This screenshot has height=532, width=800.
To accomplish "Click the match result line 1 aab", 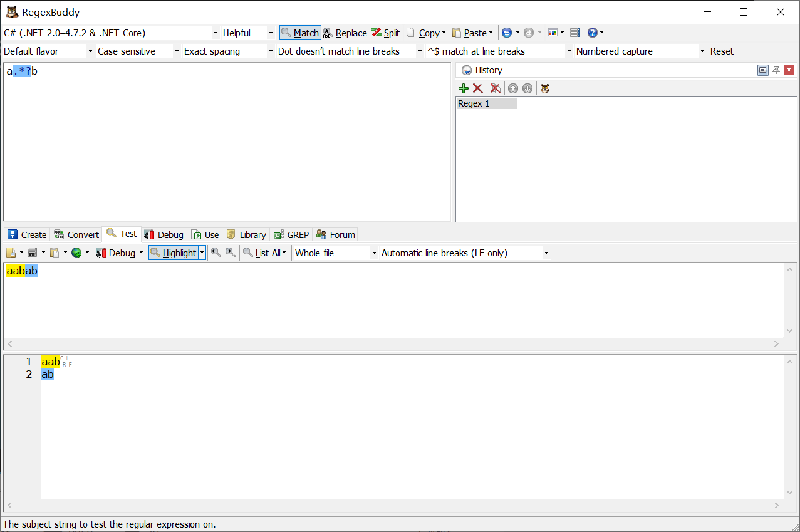I will coord(51,362).
